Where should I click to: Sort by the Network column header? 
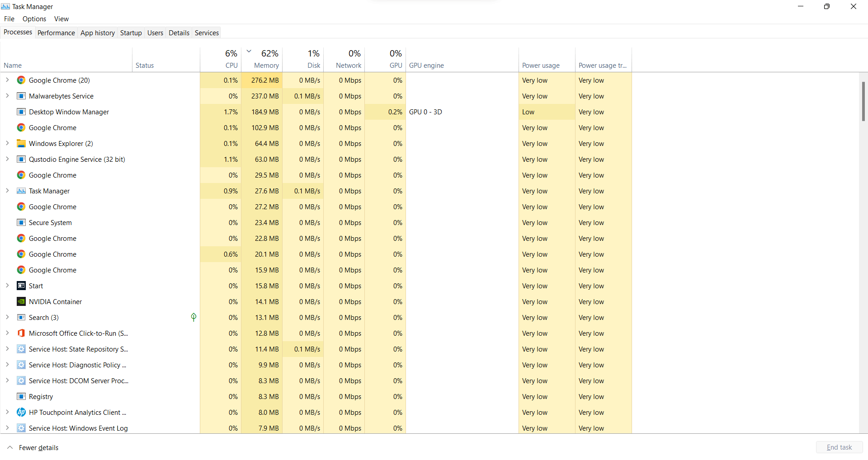[344, 60]
